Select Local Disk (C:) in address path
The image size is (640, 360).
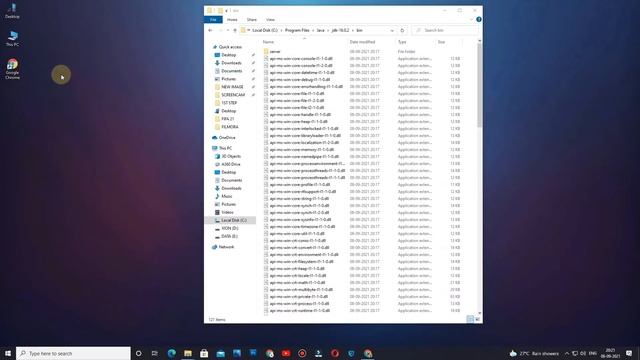tap(264, 30)
